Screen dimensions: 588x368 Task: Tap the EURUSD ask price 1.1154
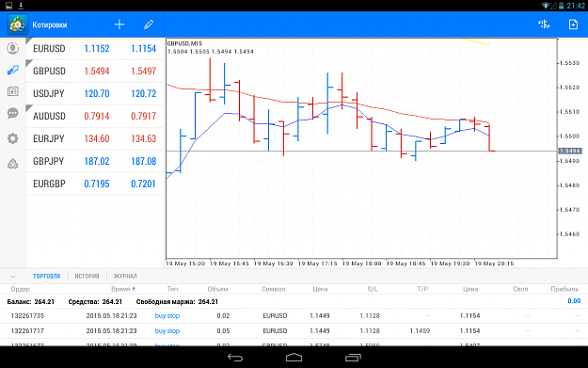pos(143,48)
